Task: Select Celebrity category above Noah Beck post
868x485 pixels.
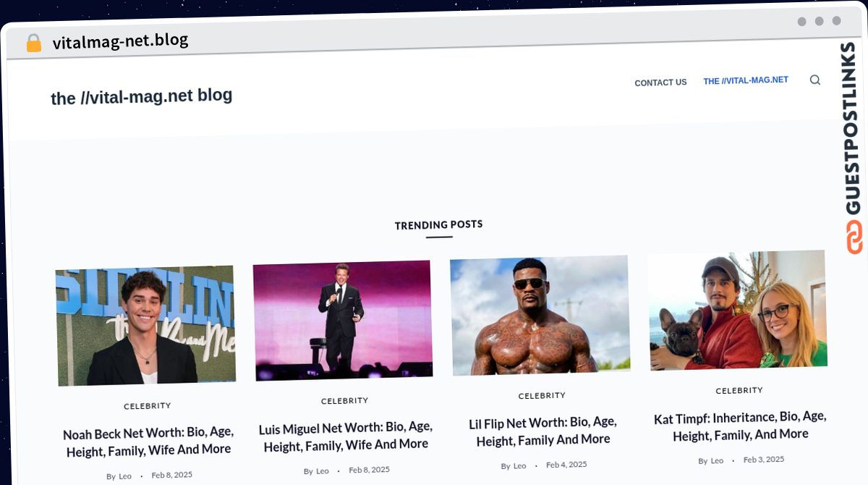Action: (x=148, y=406)
